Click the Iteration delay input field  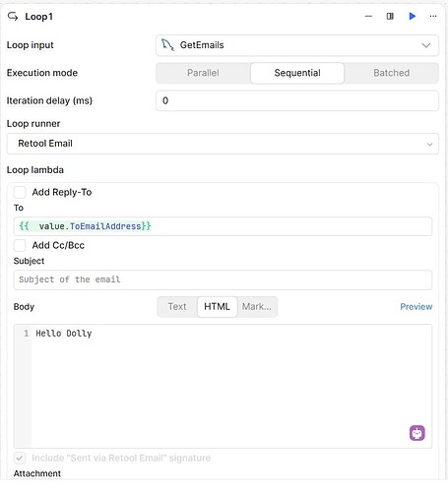click(x=297, y=100)
